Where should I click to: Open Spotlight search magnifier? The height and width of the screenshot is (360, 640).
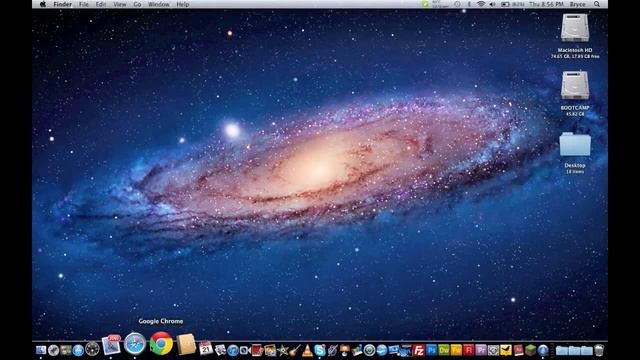pyautogui.click(x=597, y=4)
